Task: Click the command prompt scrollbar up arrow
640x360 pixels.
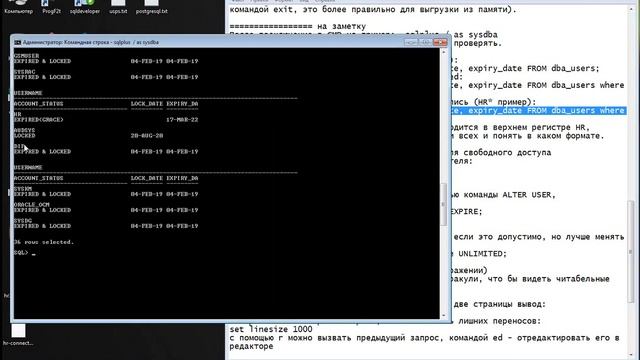Action: click(x=444, y=52)
